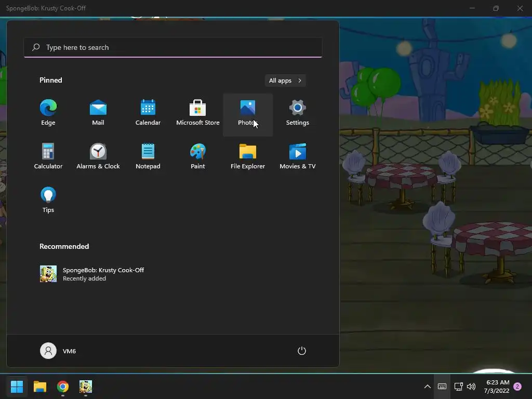This screenshot has height=399, width=532.
Task: Launch Movies & TV app
Action: click(298, 157)
